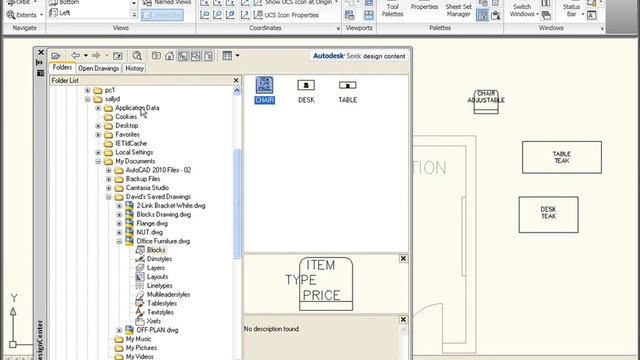Collapse the Office Furniture.dwg node
The width and height of the screenshot is (640, 360).
119,242
